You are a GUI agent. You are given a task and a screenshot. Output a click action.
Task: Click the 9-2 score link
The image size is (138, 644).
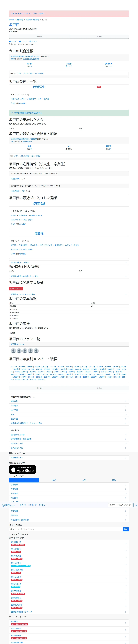[69, 146]
